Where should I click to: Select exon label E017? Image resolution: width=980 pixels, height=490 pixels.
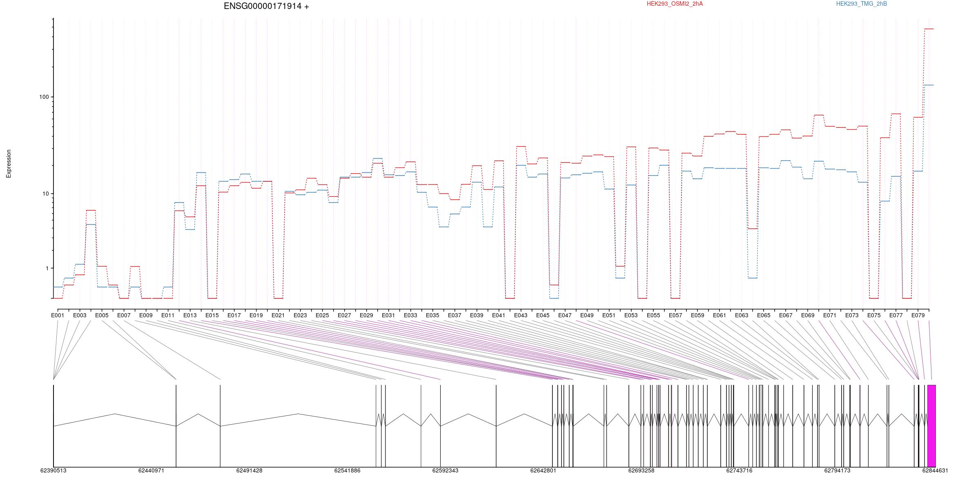coord(234,315)
